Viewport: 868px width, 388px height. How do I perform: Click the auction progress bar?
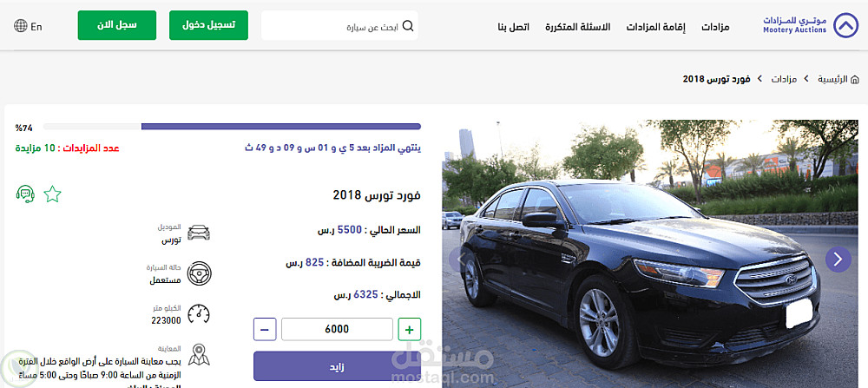point(232,127)
